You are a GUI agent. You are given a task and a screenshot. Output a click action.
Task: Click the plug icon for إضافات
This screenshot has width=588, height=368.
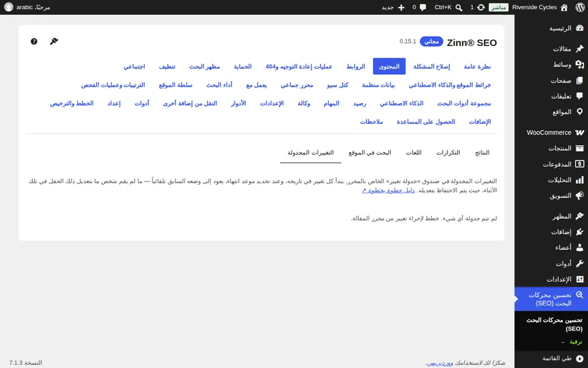580,232
